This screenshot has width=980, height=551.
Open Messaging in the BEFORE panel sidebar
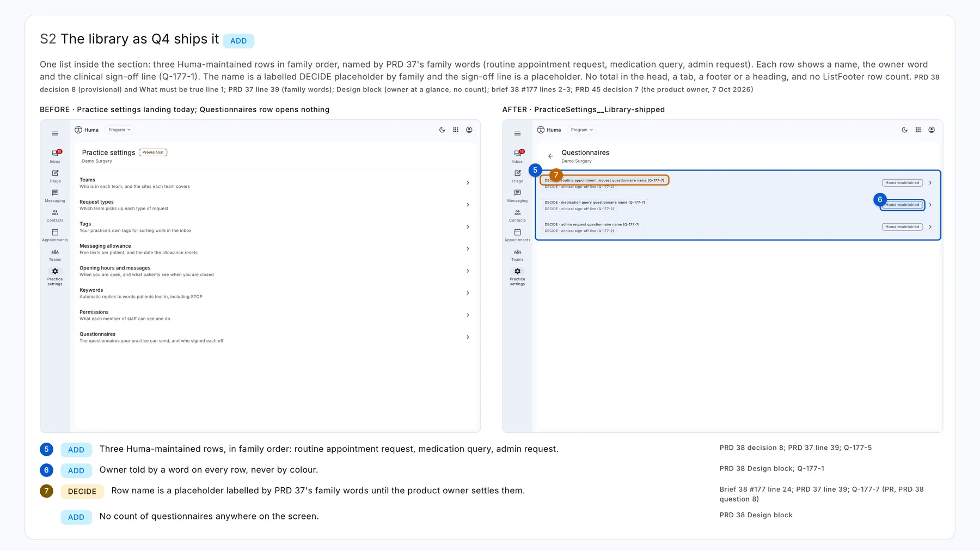[55, 195]
